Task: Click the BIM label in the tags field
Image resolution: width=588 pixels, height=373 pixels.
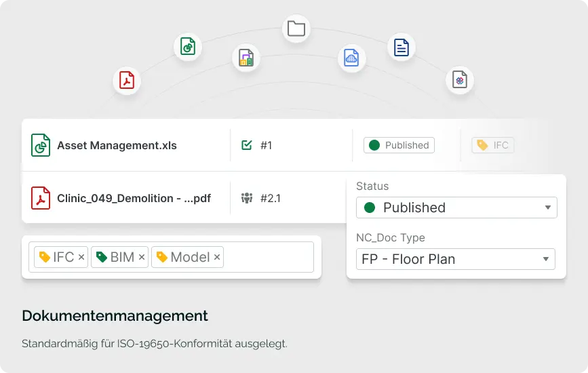Action: click(x=122, y=257)
